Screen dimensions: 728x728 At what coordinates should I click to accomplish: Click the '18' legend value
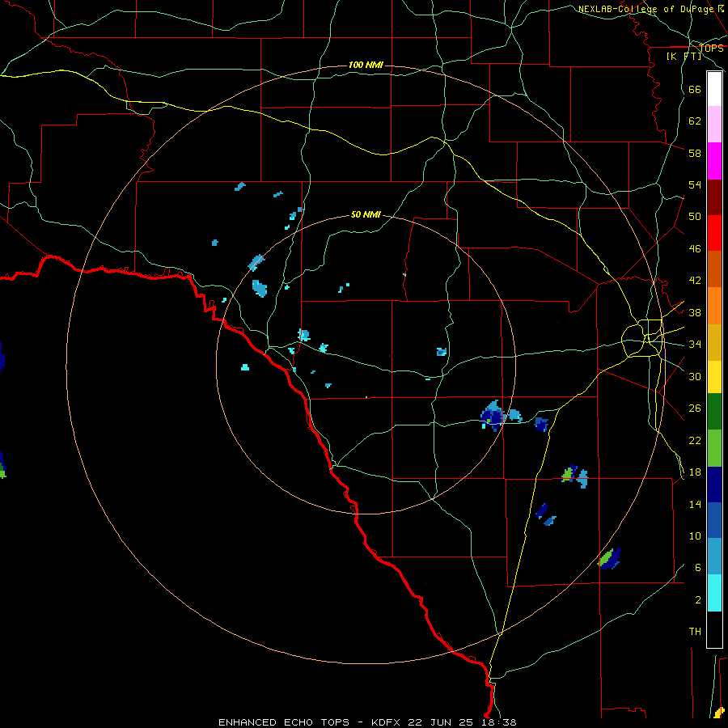695,472
